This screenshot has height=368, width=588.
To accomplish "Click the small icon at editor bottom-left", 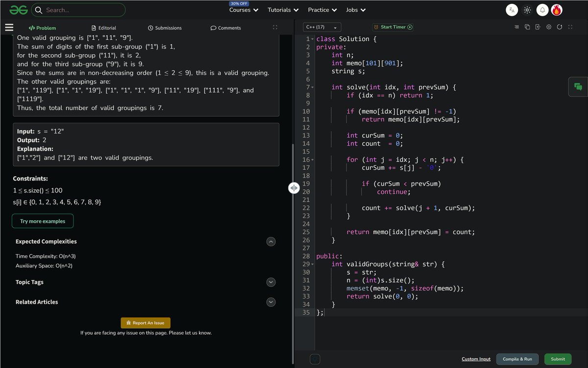I will pos(315,359).
